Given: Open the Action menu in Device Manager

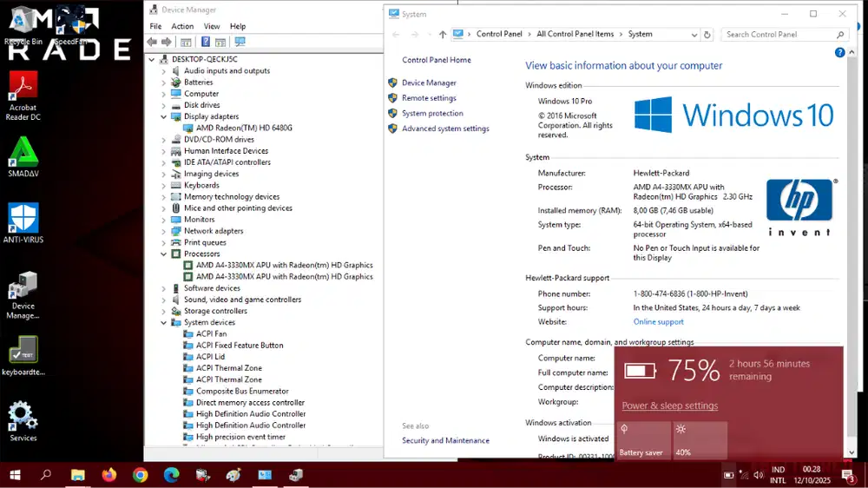Looking at the screenshot, I should click(x=182, y=26).
